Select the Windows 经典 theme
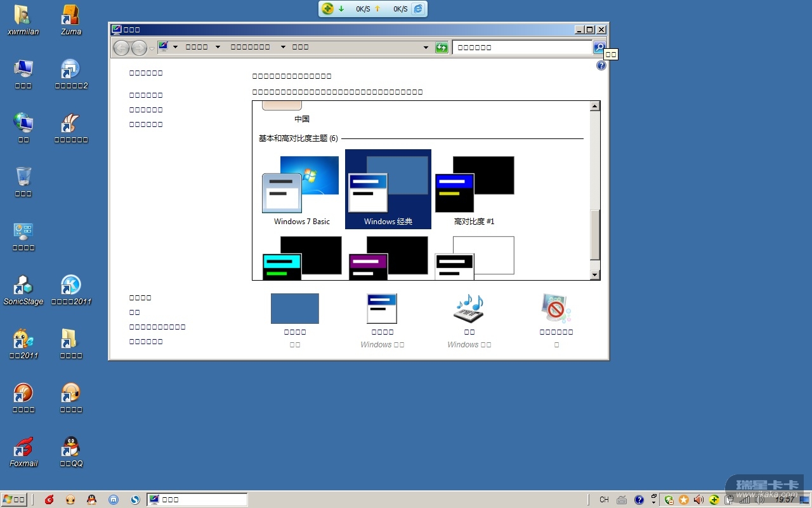The height and width of the screenshot is (508, 812). coord(388,189)
